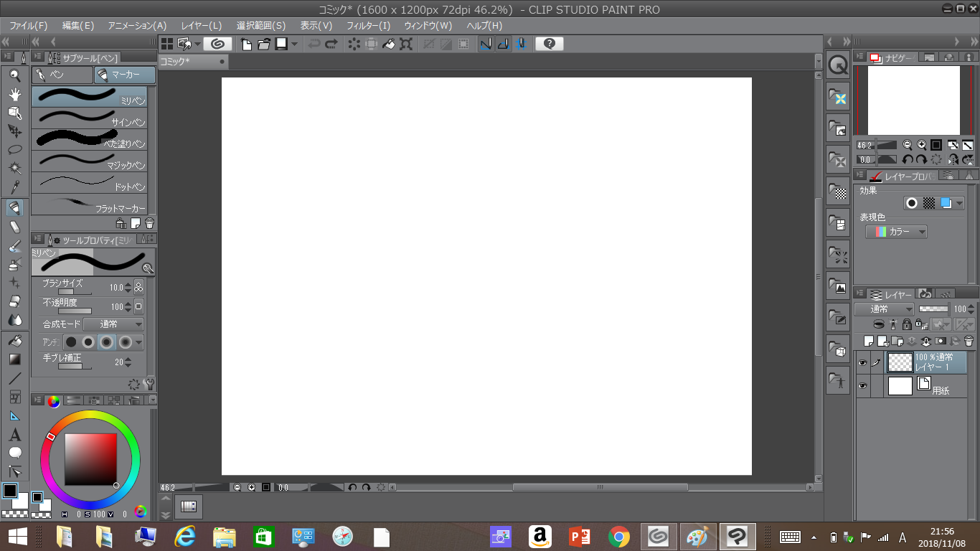
Task: Select the Balloon tool
Action: [14, 453]
